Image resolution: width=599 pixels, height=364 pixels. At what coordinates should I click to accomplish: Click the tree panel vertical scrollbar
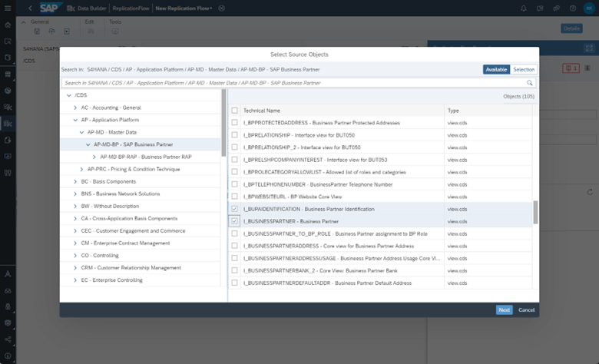pos(223,123)
